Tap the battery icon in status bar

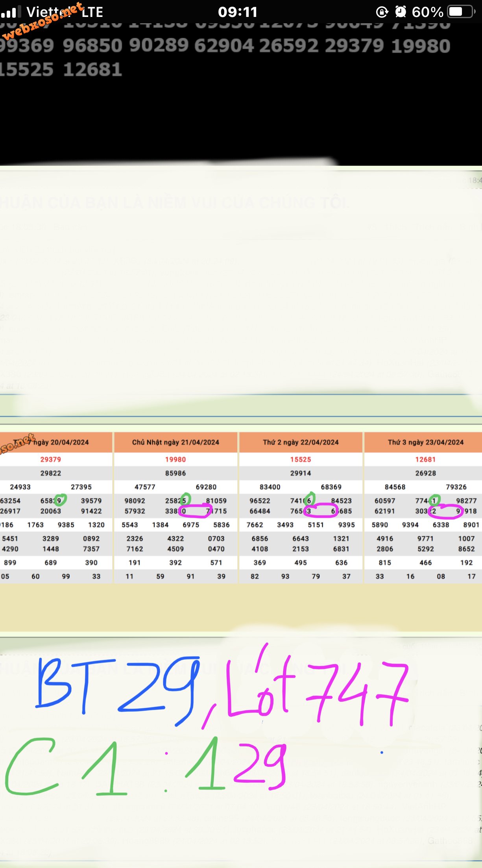pos(461,12)
